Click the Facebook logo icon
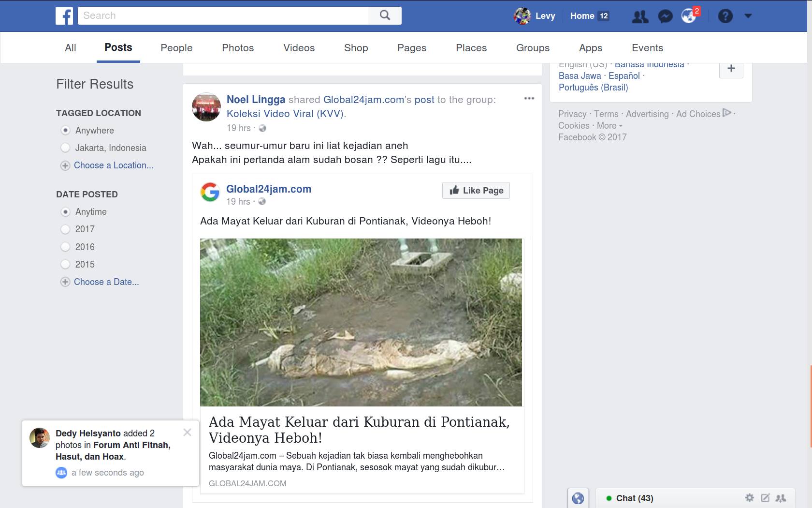This screenshot has width=812, height=508. coord(64,15)
